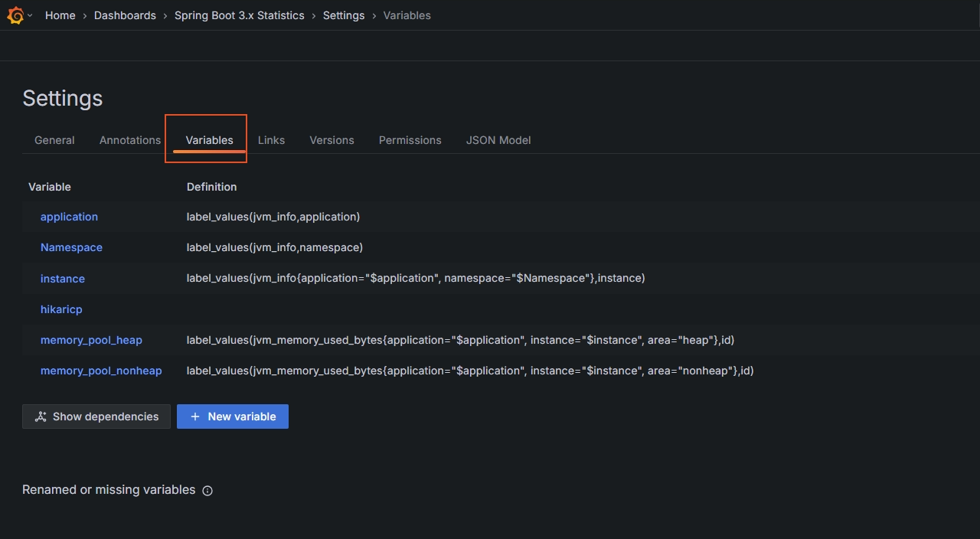The height and width of the screenshot is (539, 980).
Task: Open Spring Boot 3.x Statistics breadcrumb
Action: 240,15
